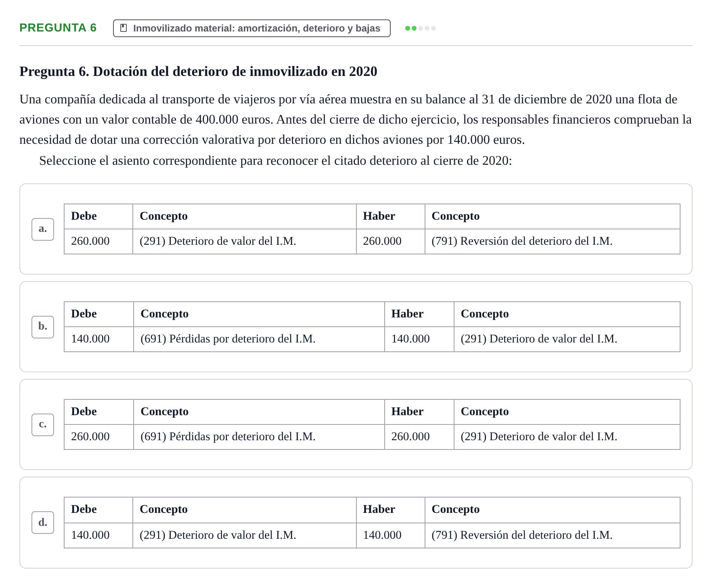The image size is (712, 588).
Task: Click the Debe header in option a table
Action: pos(98,216)
